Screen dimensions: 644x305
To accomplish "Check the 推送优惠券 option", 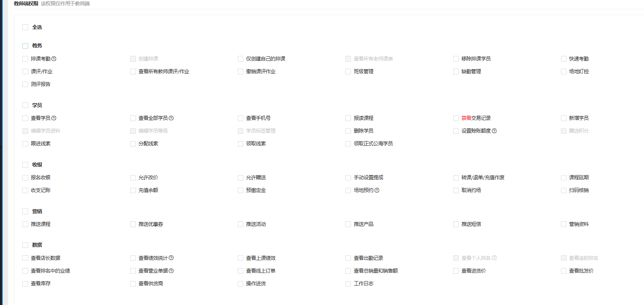I will (133, 224).
